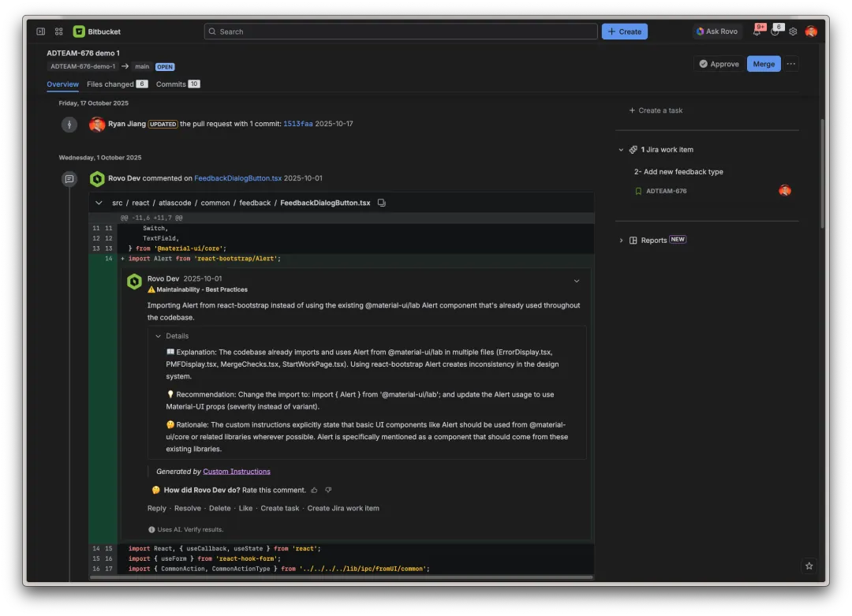Collapse the Rovo Dev comment chevron
This screenshot has width=852, height=616.
click(x=577, y=282)
